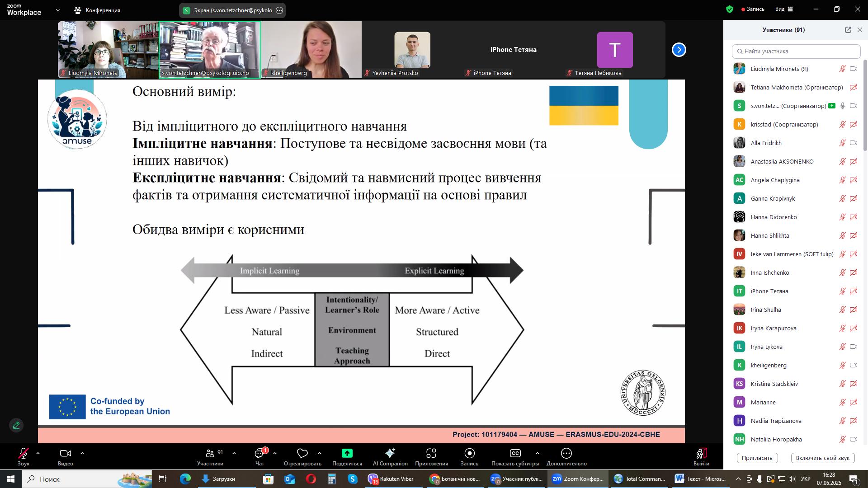
Task: Select kheiligenberg video thumbnail
Action: tap(311, 50)
